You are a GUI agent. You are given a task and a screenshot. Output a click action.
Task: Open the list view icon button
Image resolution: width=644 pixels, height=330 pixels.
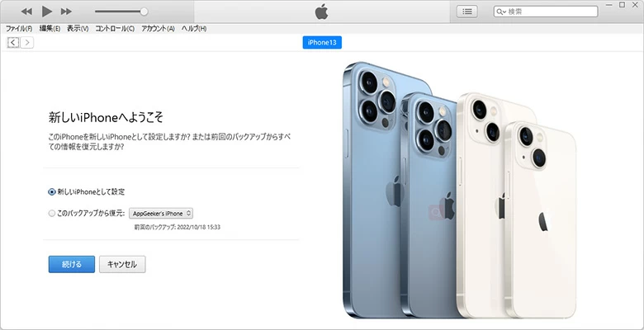(467, 12)
